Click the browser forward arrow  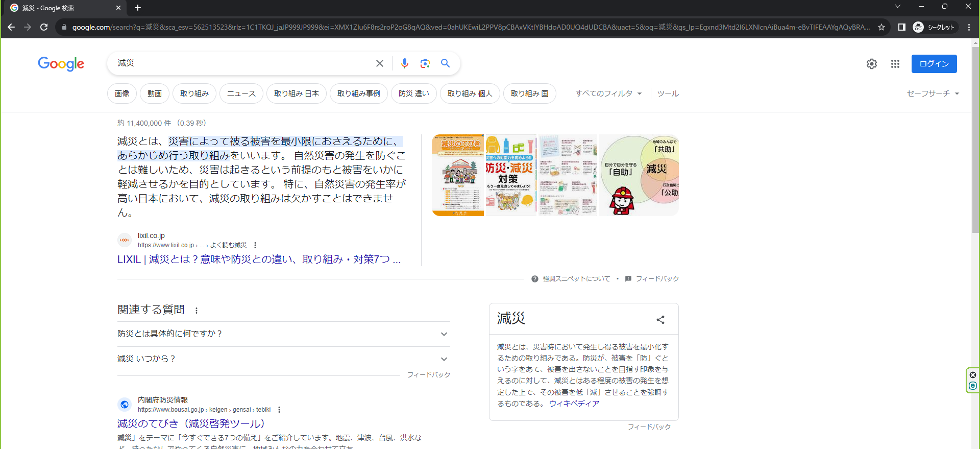(x=28, y=27)
